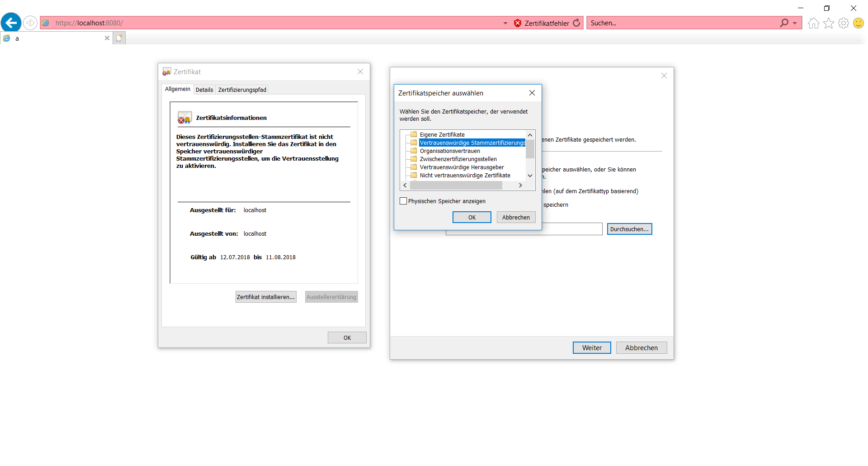Image resolution: width=868 pixels, height=466 pixels.
Task: Open the search provider dropdown arrow
Action: [795, 23]
